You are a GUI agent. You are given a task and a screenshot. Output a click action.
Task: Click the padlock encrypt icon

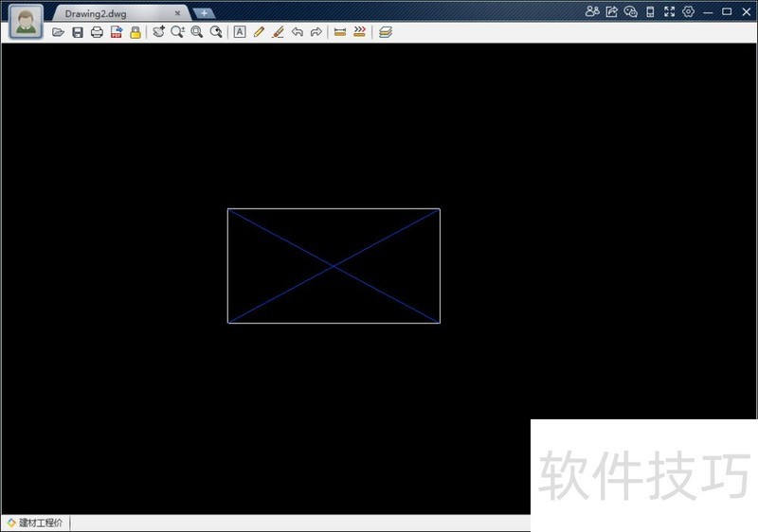pos(135,32)
